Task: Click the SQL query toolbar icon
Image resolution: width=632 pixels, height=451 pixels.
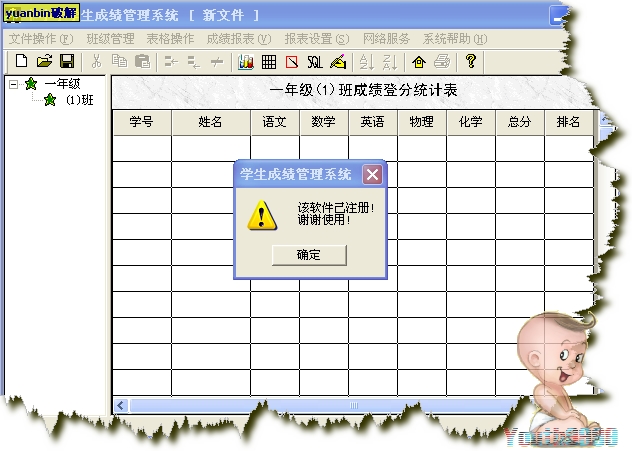Action: point(315,62)
